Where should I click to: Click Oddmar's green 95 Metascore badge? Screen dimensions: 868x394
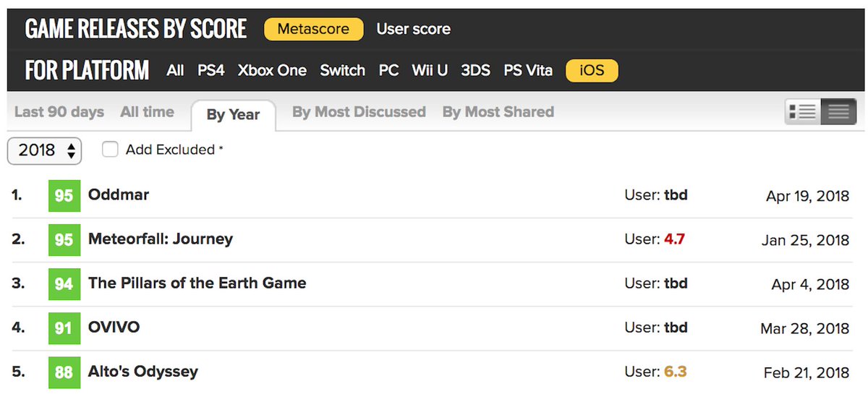pos(64,195)
